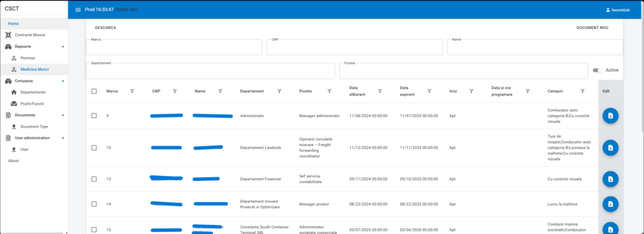Image resolution: width=644 pixels, height=234 pixels.
Task: Click 'Sef serviciu contabilitate' cell
Action: (x=311, y=179)
